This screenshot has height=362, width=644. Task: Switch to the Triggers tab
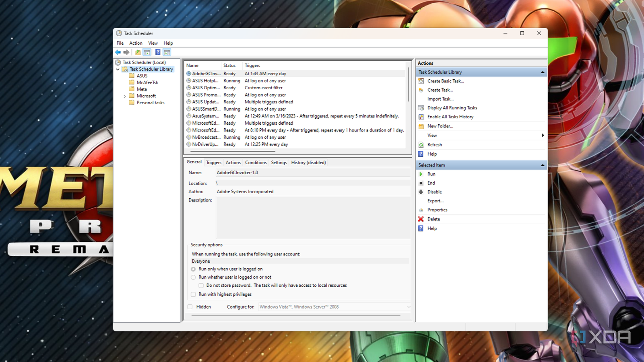[213, 162]
